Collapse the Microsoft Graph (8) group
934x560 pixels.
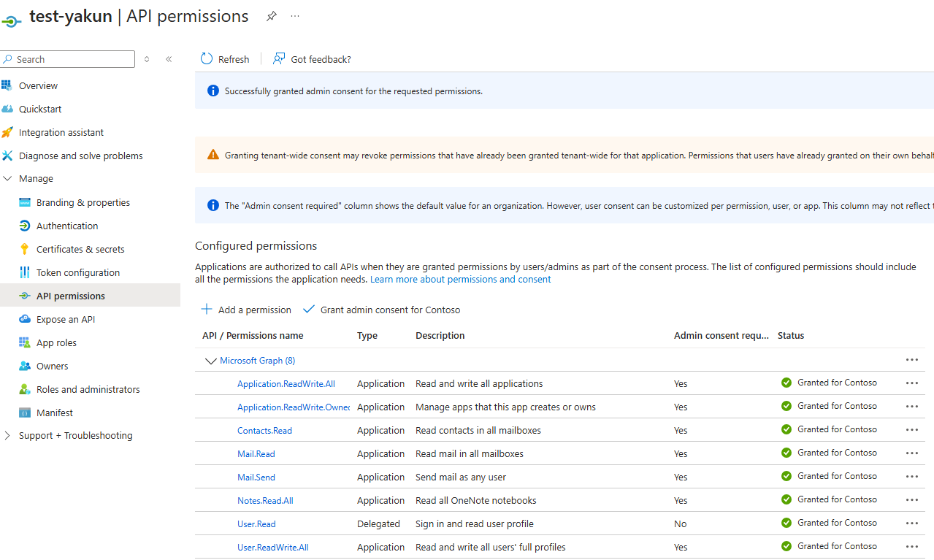pos(211,361)
